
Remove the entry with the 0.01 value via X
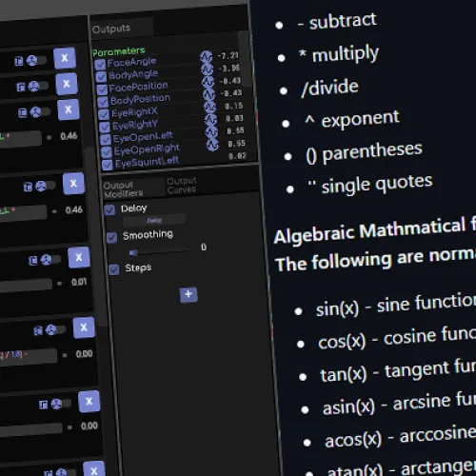click(x=79, y=257)
